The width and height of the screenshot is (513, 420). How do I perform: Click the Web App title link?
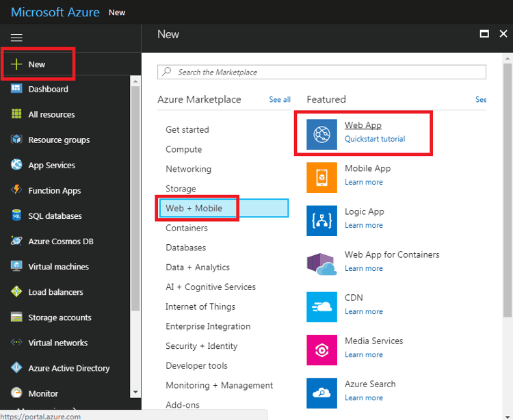point(363,125)
